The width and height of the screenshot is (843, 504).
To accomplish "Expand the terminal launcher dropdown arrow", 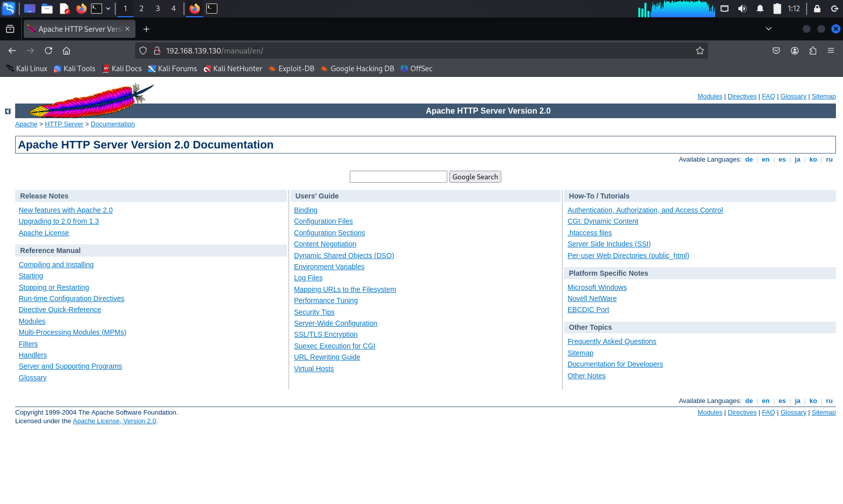I will [x=108, y=9].
